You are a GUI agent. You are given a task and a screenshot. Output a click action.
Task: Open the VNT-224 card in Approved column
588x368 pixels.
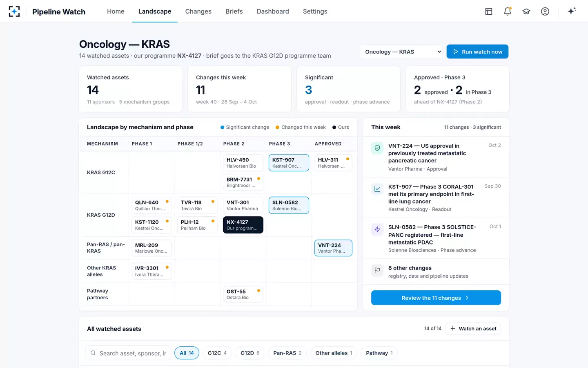(x=333, y=248)
